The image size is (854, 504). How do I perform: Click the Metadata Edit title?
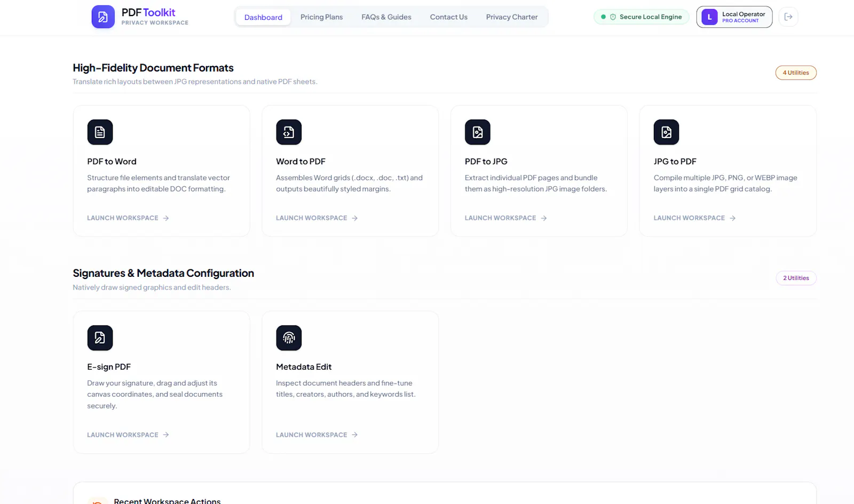tap(304, 367)
